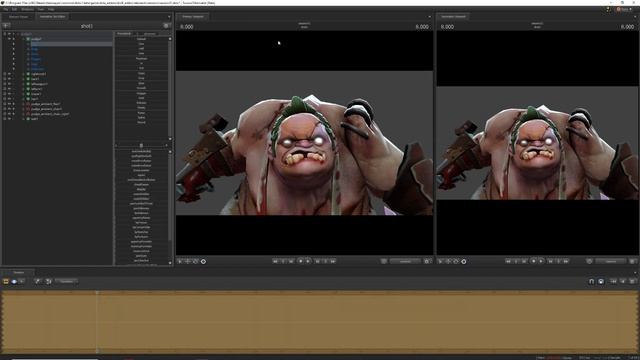
Task: Click the select tool icon in primary viewport
Action: point(180,261)
